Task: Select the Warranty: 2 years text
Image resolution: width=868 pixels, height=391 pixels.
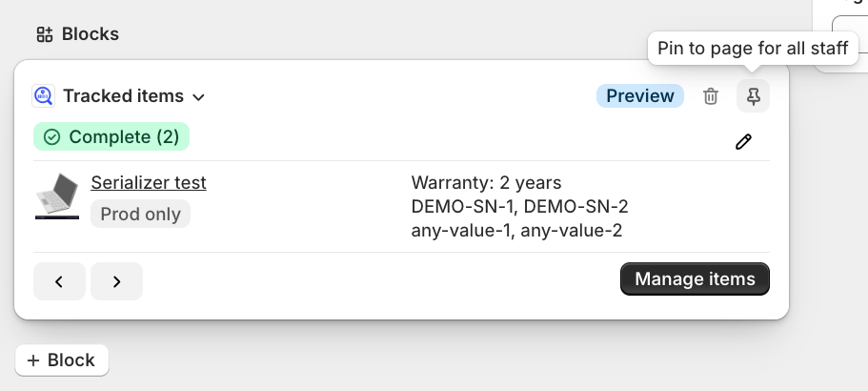Action: [486, 182]
